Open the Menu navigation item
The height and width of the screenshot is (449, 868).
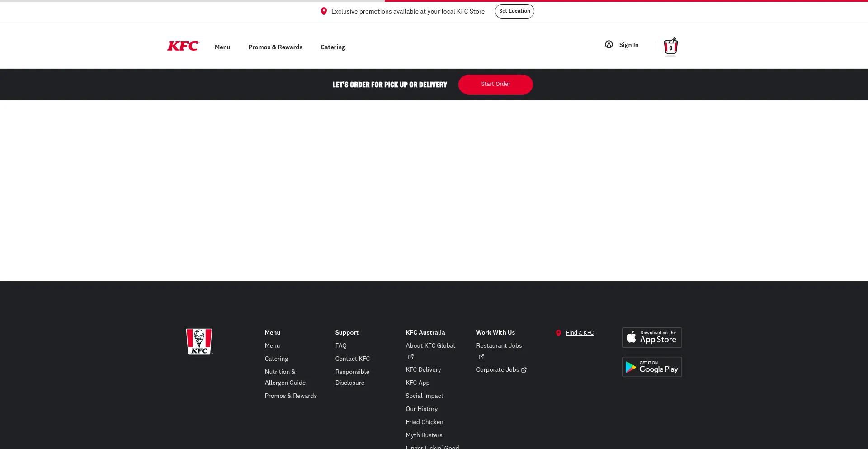coord(222,47)
